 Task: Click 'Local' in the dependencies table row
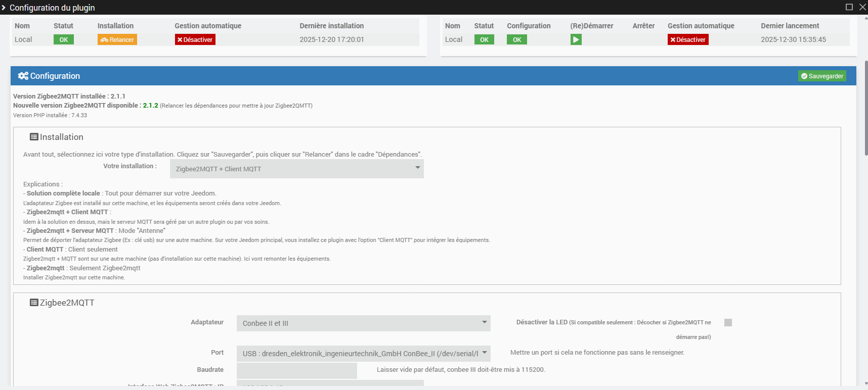(23, 39)
